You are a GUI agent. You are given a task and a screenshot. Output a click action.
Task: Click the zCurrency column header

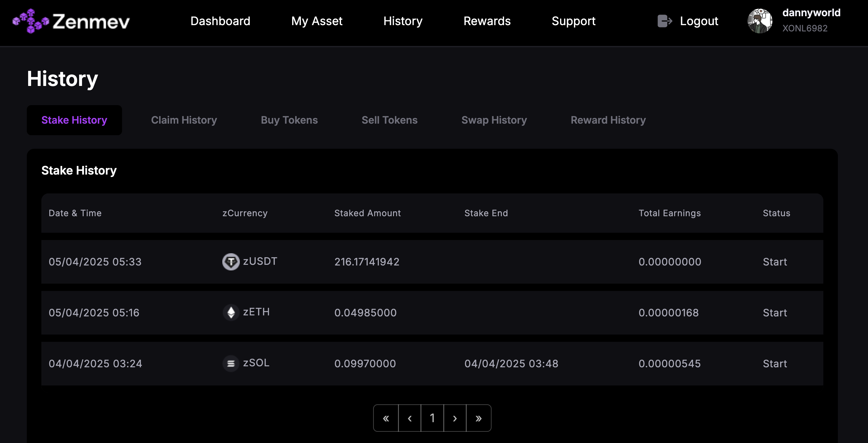(x=245, y=213)
